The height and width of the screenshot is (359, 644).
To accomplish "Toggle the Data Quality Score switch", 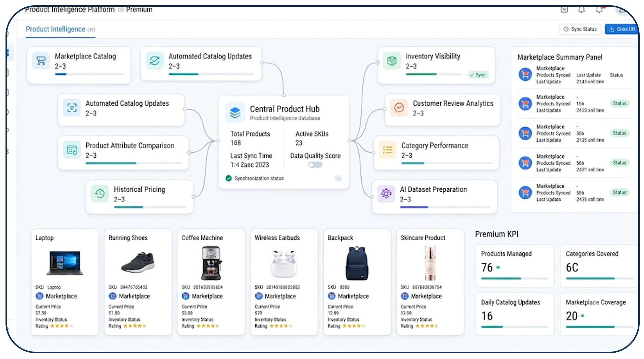I will tap(315, 165).
